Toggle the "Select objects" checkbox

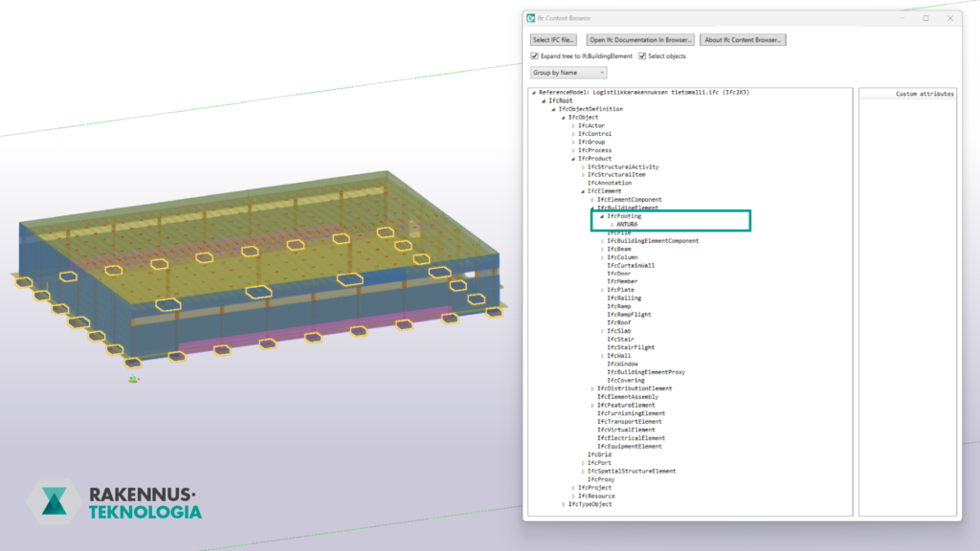tap(641, 55)
